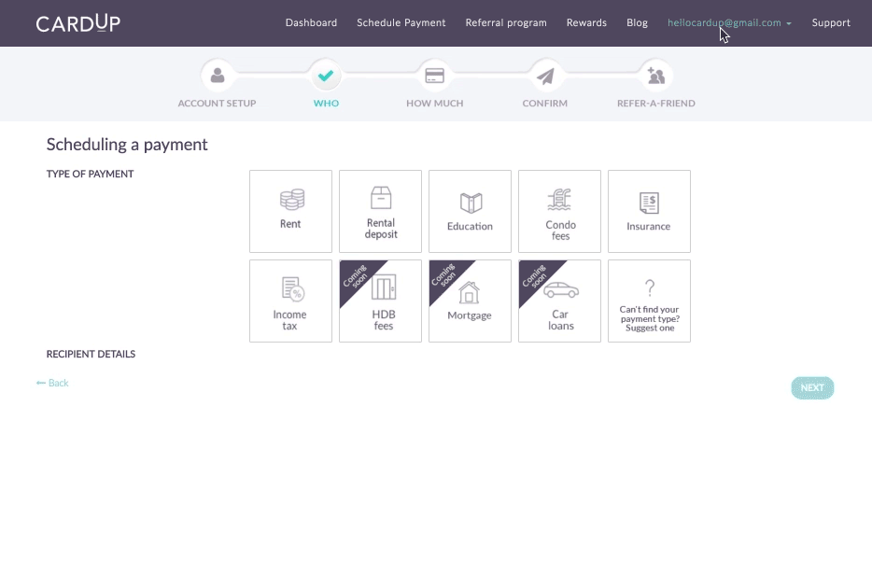872x588 pixels.
Task: Select the Condo fees tile
Action: [559, 211]
